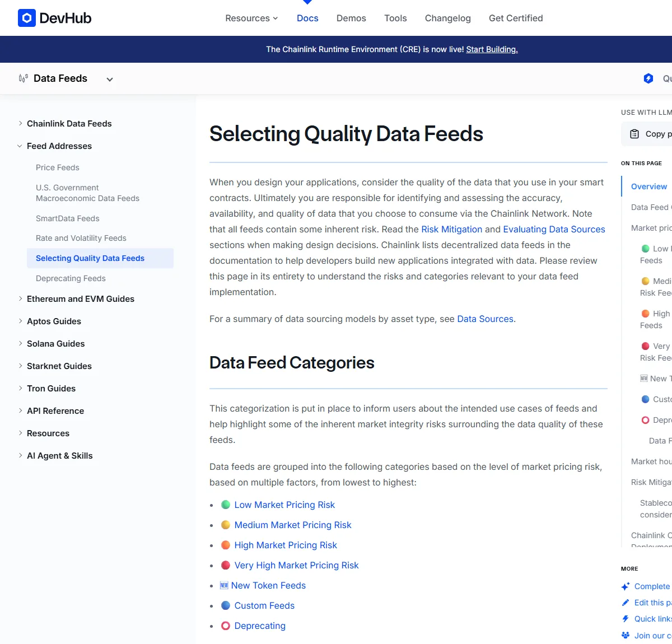The width and height of the screenshot is (672, 644).
Task: Click the red ring icon in the on-this-page outline
Action: [646, 420]
